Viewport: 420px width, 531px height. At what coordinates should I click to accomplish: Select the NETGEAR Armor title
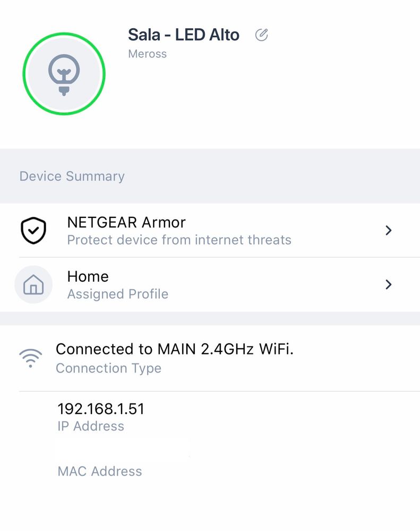click(126, 222)
